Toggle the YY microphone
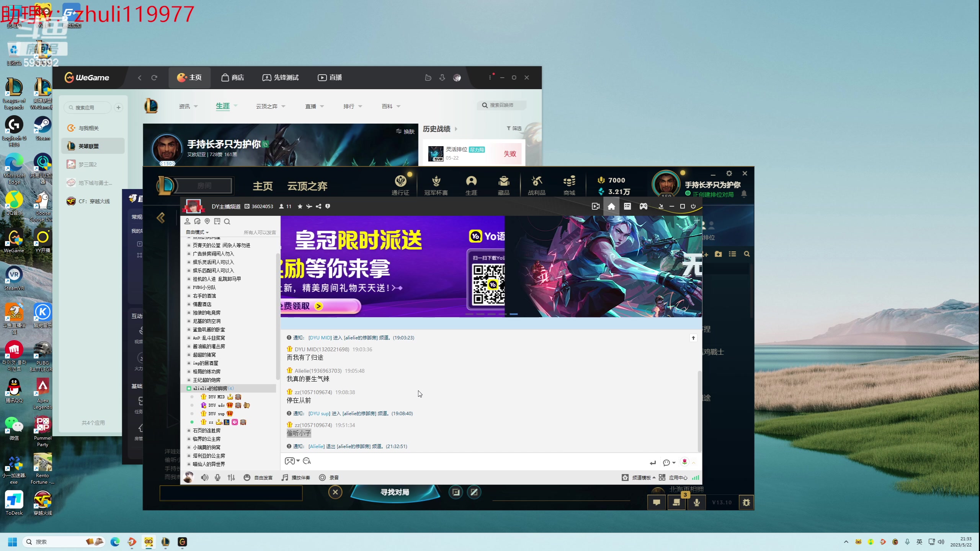Screen dimensions: 980x551 pos(217,477)
